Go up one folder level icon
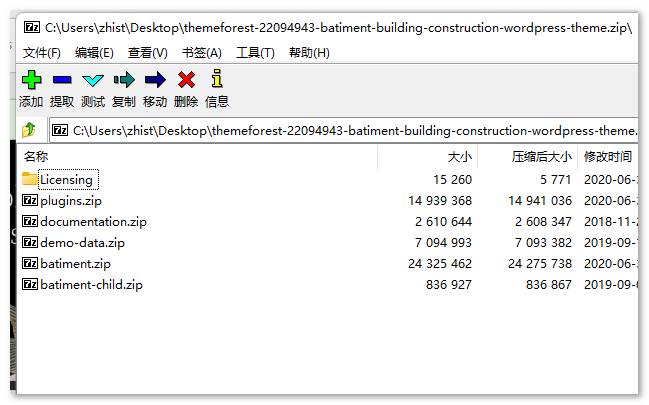This screenshot has width=649, height=405. coord(29,130)
